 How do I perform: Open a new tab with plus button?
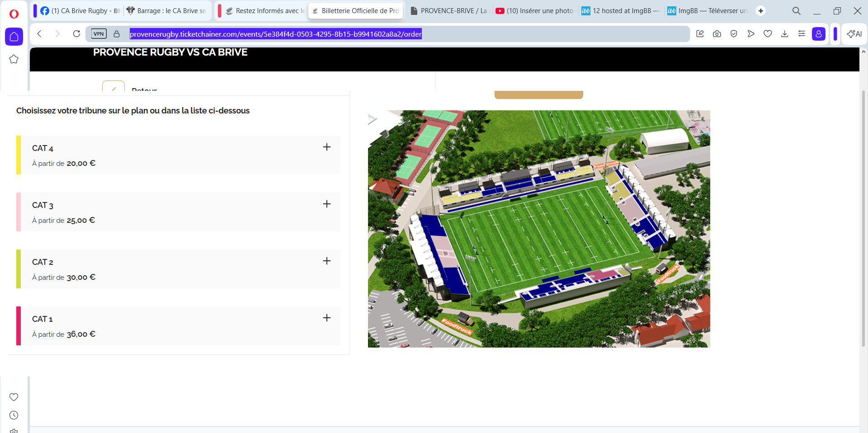761,11
